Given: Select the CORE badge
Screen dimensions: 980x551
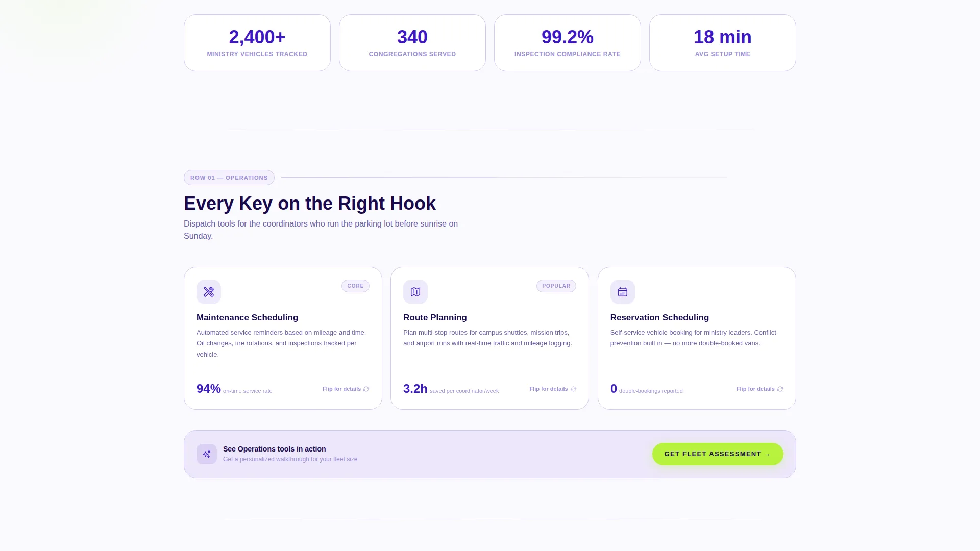Looking at the screenshot, I should click(355, 286).
